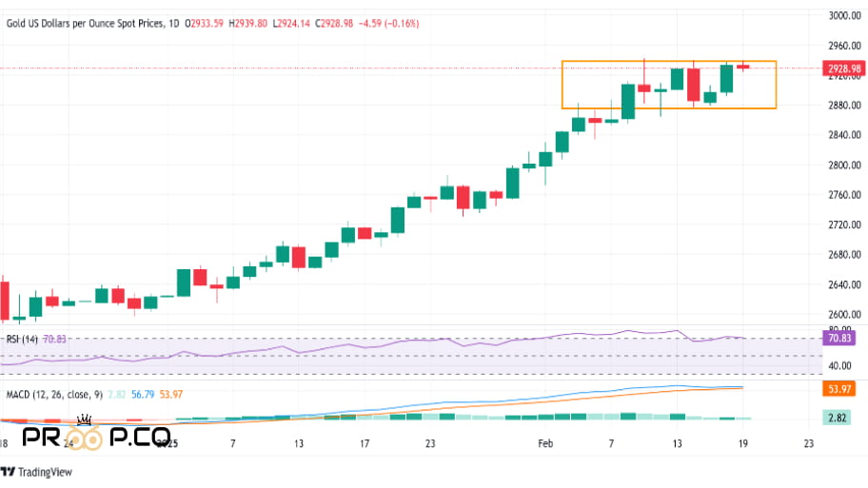Click the 2760.00 price axis label

pyautogui.click(x=844, y=195)
